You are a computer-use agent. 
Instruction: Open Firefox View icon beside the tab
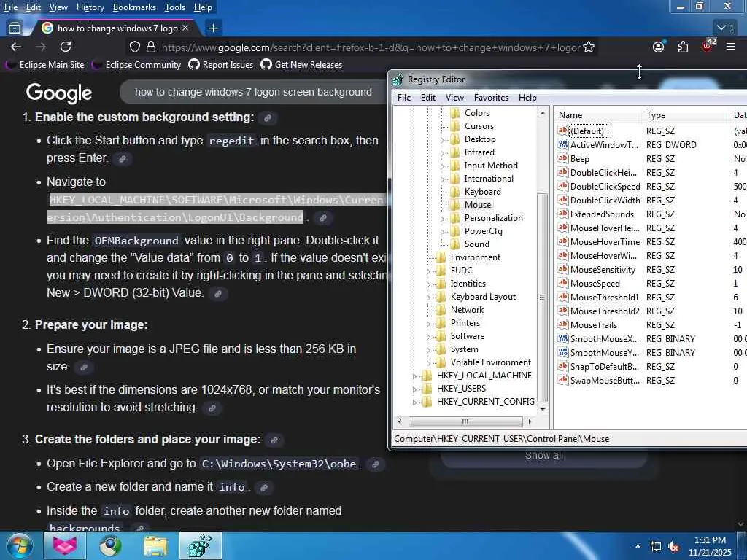(15, 28)
